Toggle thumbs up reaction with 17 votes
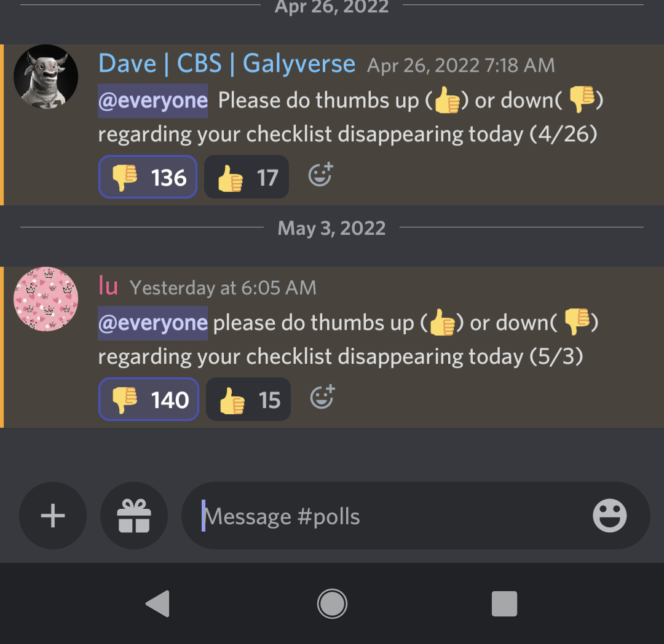 tap(247, 177)
